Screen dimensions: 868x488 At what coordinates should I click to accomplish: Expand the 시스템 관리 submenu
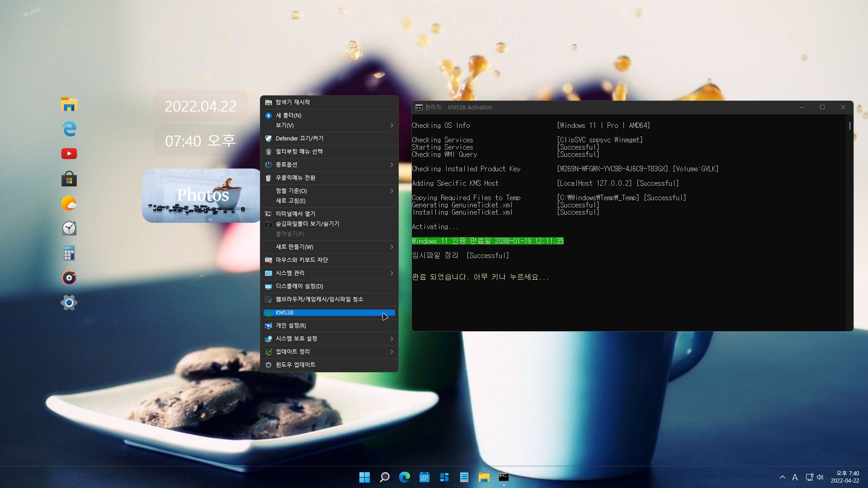coord(330,273)
